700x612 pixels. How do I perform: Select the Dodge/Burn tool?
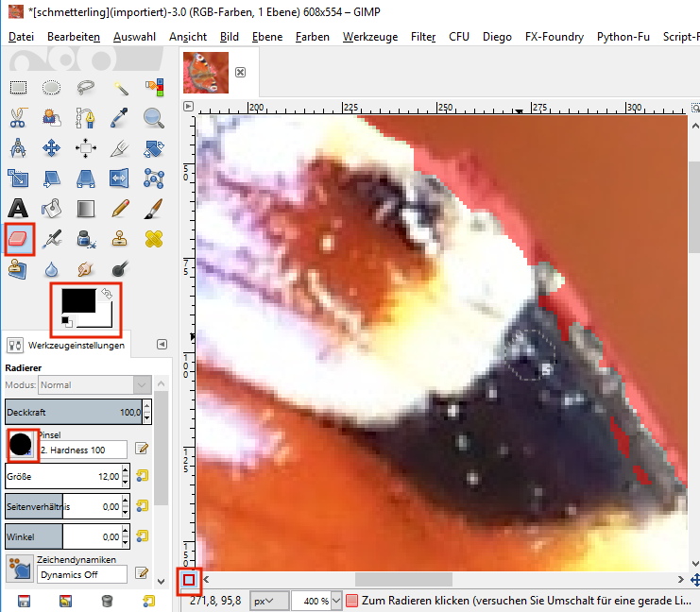(120, 269)
